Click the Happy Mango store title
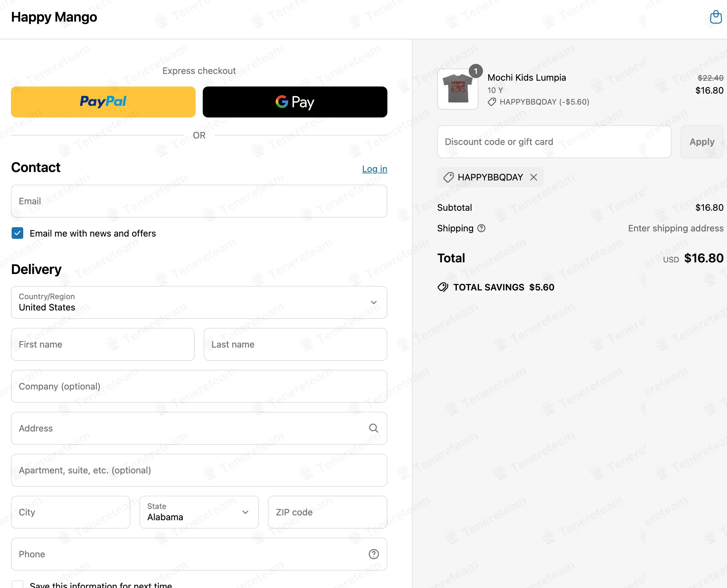The image size is (727, 588). click(x=54, y=17)
